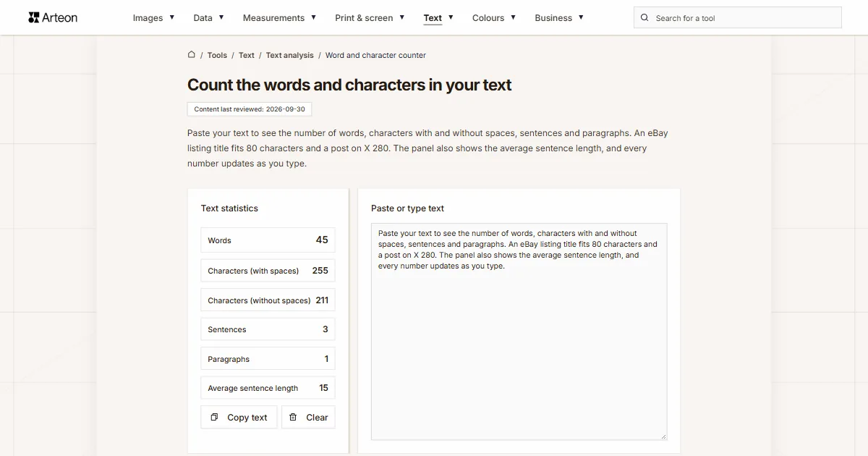Open the Measurements menu
The image size is (868, 456).
[273, 17]
